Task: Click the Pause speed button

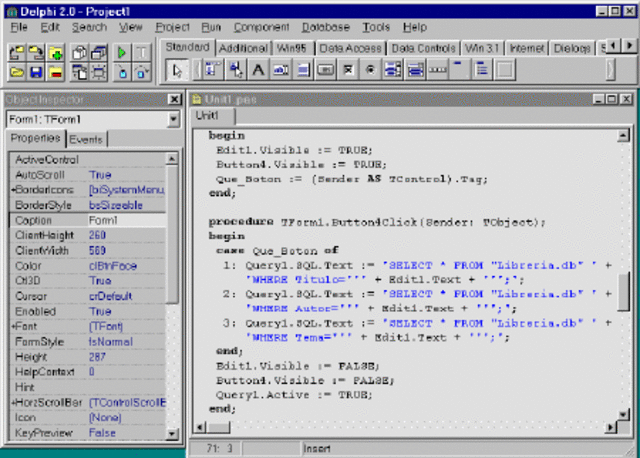Action: (x=141, y=53)
